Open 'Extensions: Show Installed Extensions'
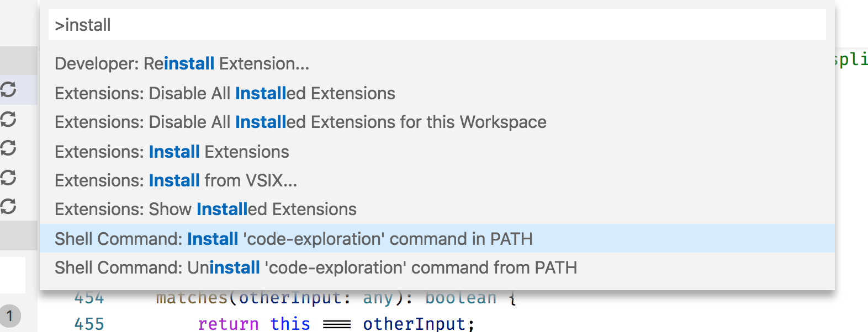 [x=205, y=209]
